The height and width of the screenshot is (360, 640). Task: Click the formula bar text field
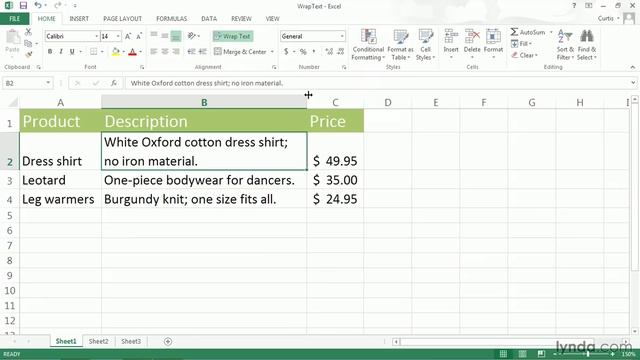(378, 83)
